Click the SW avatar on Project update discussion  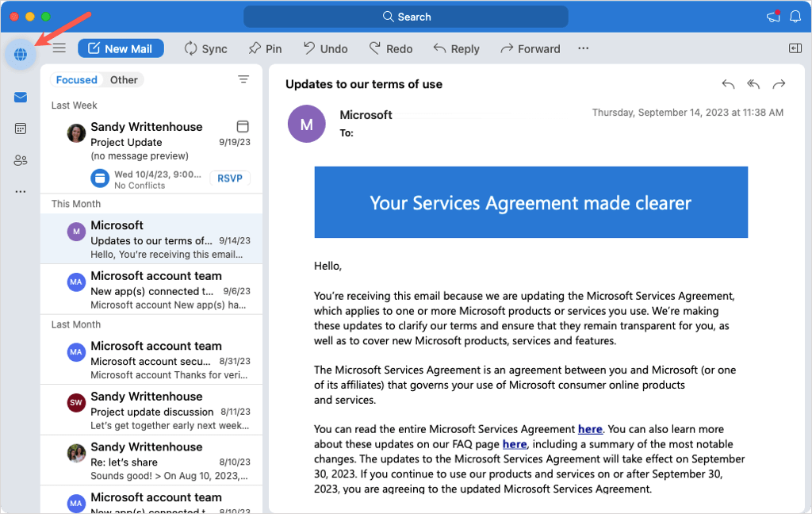coord(76,403)
